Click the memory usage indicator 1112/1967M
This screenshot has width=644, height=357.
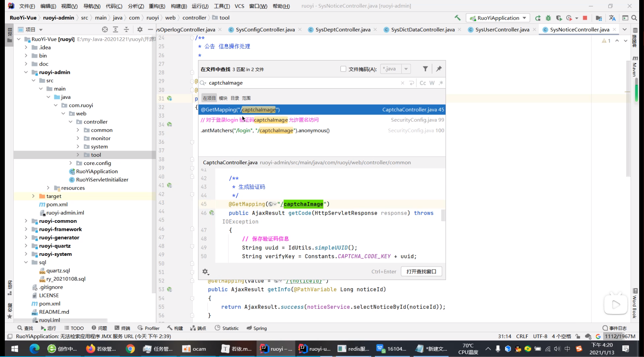620,336
